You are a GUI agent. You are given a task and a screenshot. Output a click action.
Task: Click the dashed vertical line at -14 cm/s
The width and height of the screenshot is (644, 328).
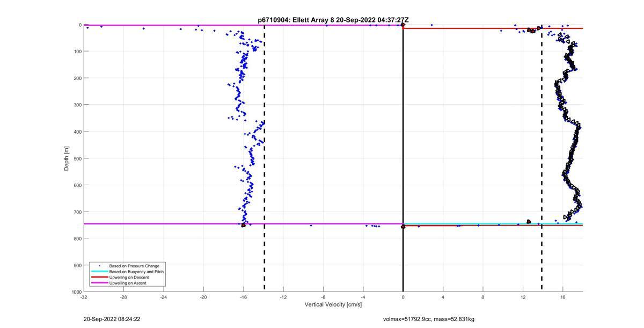pyautogui.click(x=265, y=158)
